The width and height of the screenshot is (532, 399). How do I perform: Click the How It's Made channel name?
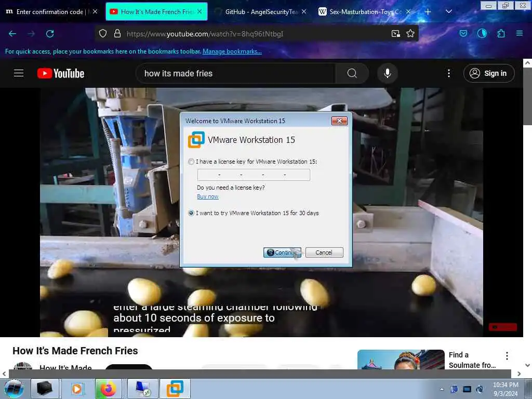pos(65,367)
